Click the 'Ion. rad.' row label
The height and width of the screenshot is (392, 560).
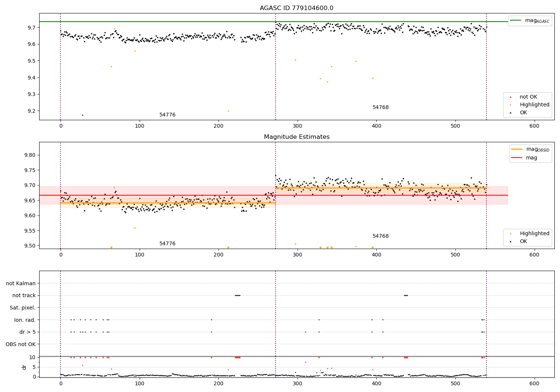click(25, 320)
